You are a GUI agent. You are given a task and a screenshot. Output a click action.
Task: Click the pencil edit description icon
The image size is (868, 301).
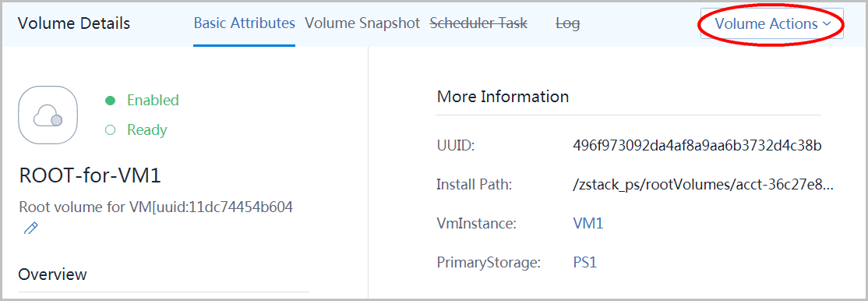[x=31, y=228]
